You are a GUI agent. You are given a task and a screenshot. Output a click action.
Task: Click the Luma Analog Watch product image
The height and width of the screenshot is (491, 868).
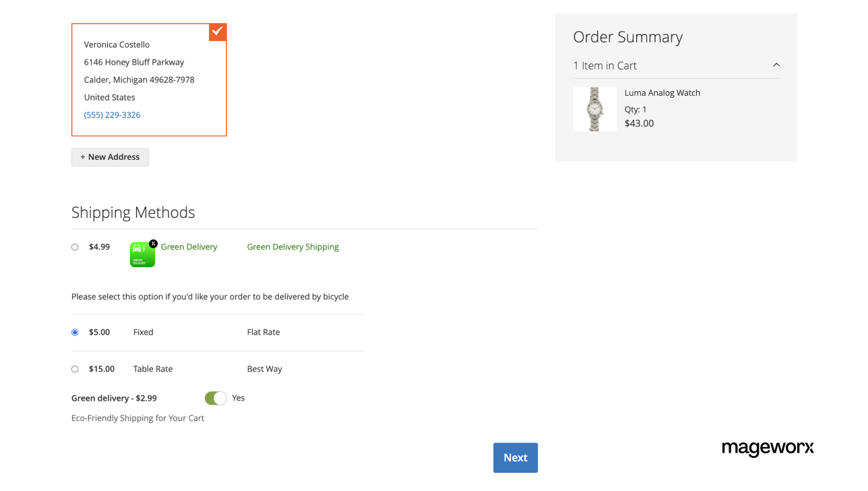point(595,109)
